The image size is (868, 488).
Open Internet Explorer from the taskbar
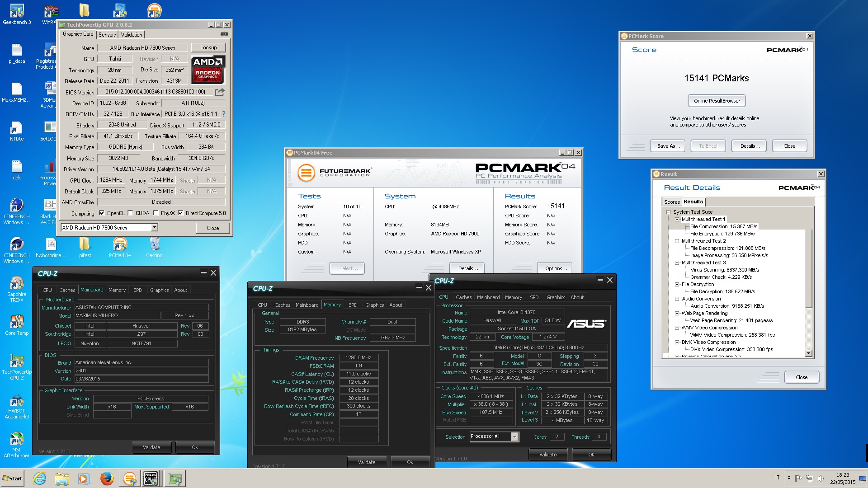[x=40, y=479]
